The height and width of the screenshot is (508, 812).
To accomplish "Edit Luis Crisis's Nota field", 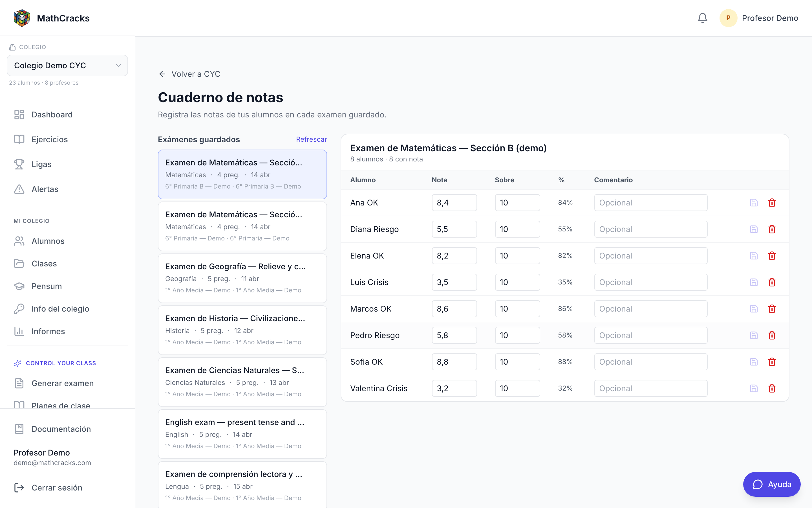I will point(454,282).
